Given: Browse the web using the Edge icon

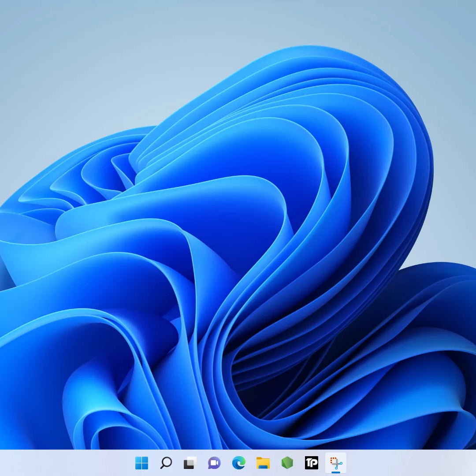Looking at the screenshot, I should tap(238, 463).
